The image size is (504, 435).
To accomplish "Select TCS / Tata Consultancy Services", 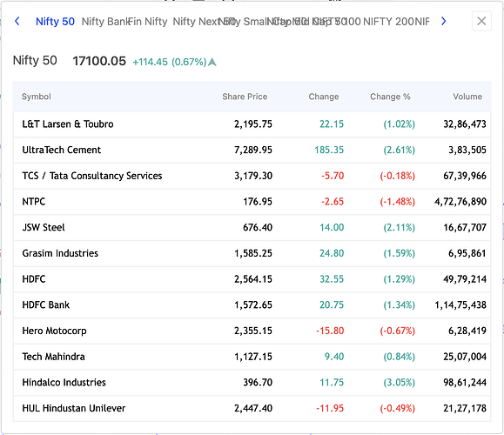I will [92, 176].
